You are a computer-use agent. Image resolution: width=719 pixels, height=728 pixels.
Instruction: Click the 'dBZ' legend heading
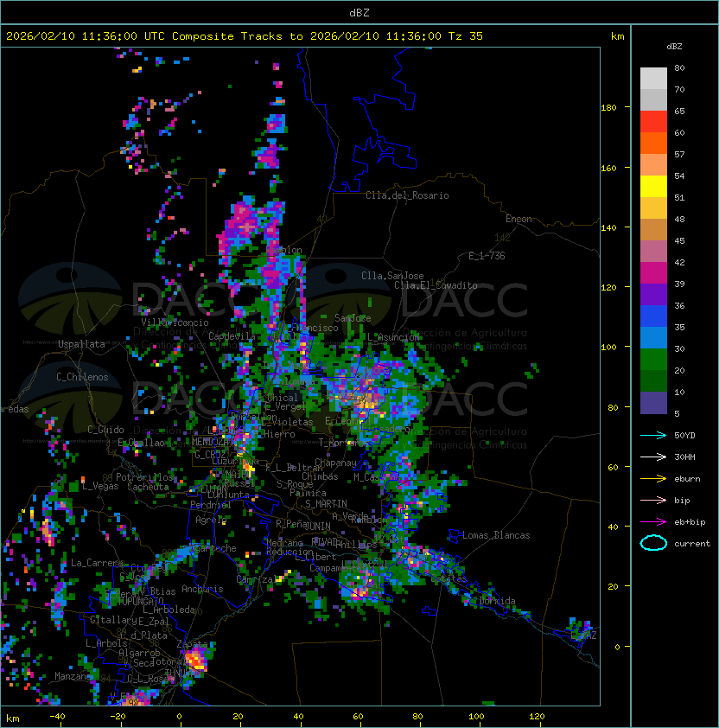click(674, 47)
